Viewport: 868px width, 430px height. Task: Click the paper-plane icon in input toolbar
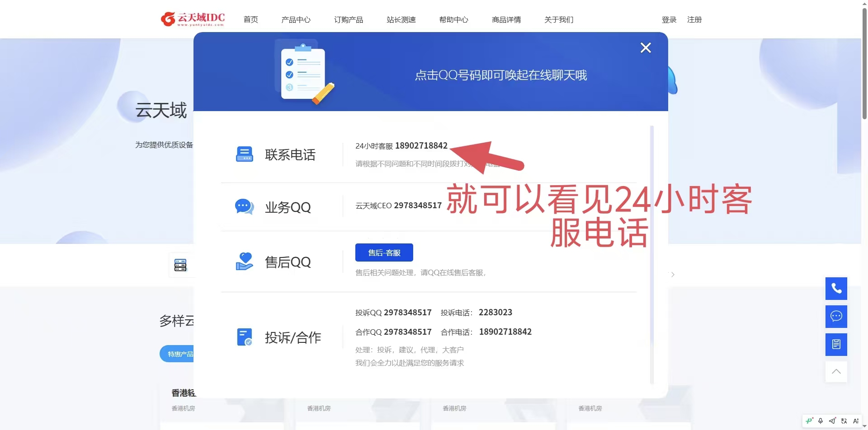[x=832, y=421]
